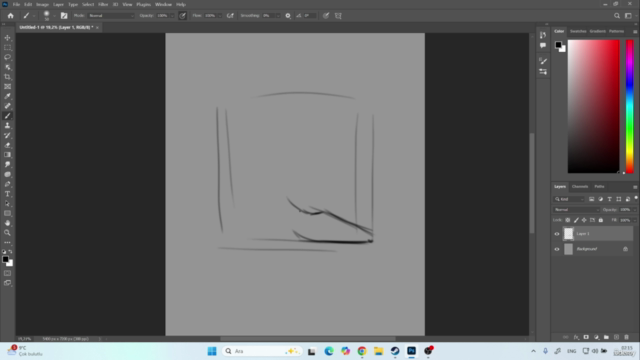Open Windows Start button
This screenshot has height=360, width=640.
point(212,351)
